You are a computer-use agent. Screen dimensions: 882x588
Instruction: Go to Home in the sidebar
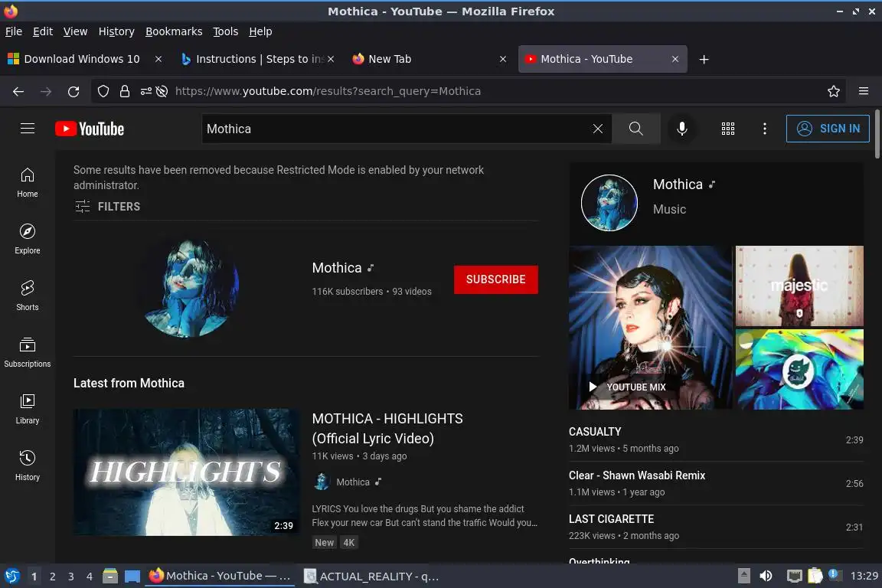[28, 183]
